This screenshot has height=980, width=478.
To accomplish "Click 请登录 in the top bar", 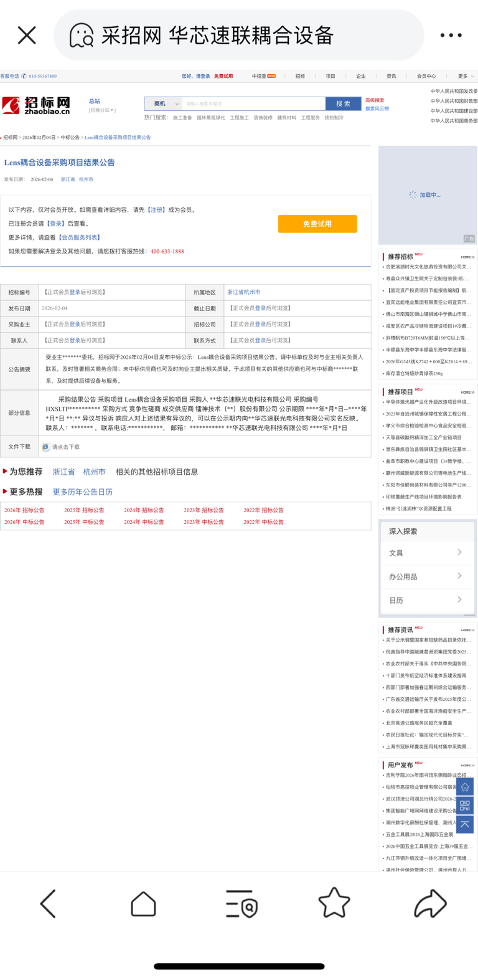I will point(203,76).
